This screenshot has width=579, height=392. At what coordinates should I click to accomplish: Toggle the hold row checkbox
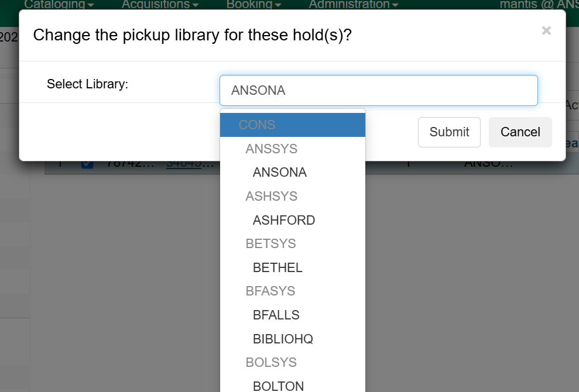point(87,164)
